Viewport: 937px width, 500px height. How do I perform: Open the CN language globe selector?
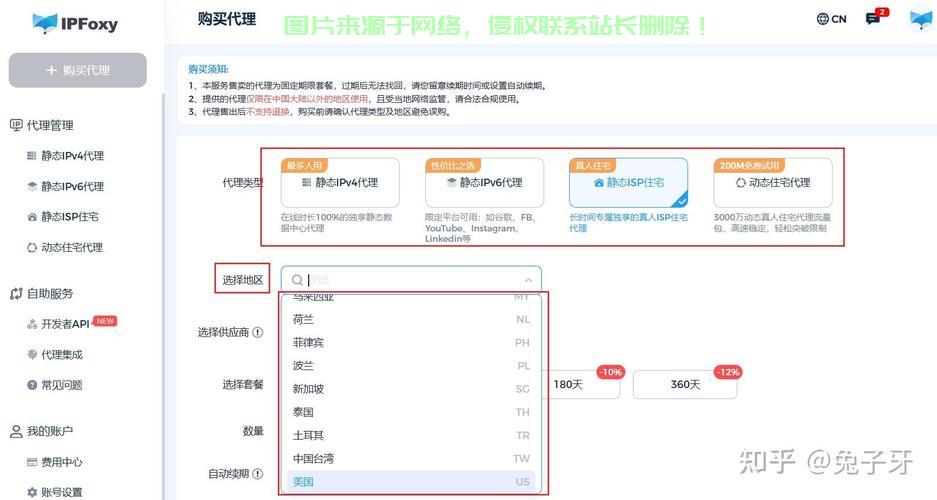click(823, 19)
